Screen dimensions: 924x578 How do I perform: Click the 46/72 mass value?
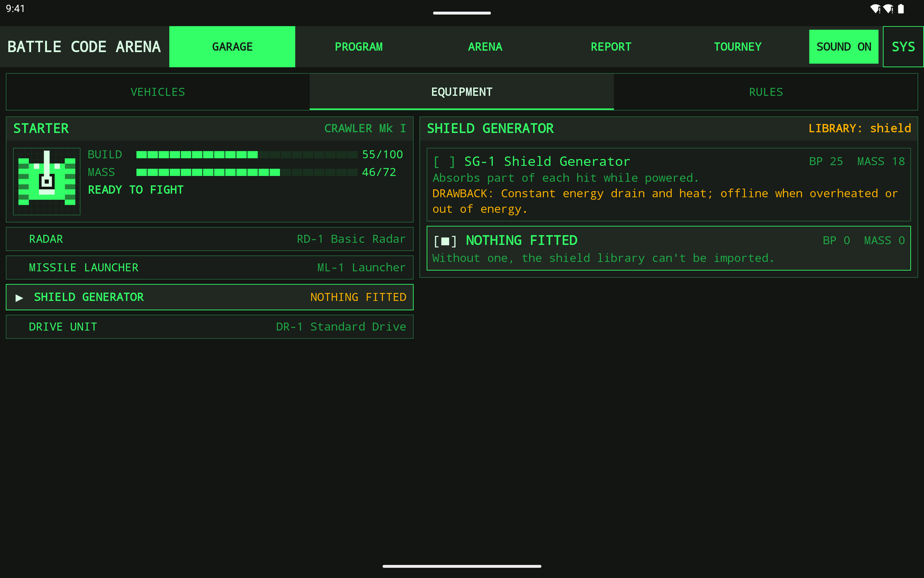(x=379, y=172)
